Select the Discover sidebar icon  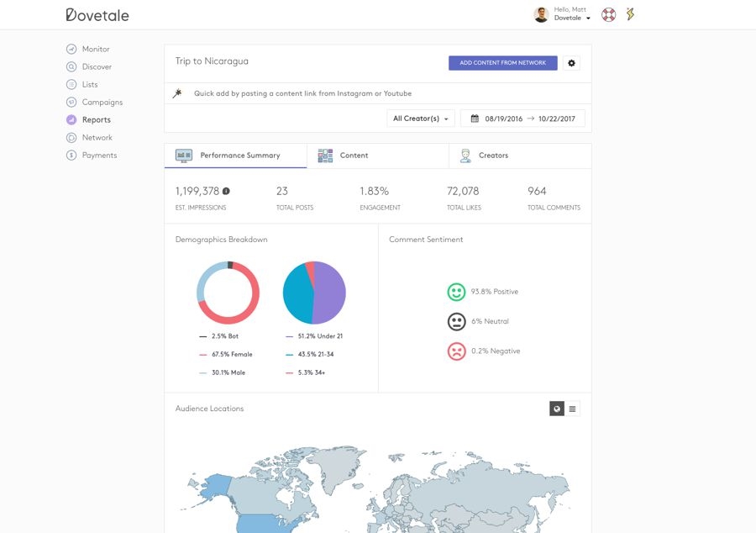pyautogui.click(x=71, y=66)
